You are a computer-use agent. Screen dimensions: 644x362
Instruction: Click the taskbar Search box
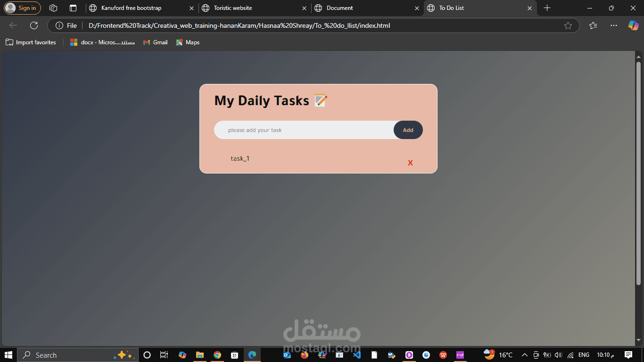(x=78, y=355)
